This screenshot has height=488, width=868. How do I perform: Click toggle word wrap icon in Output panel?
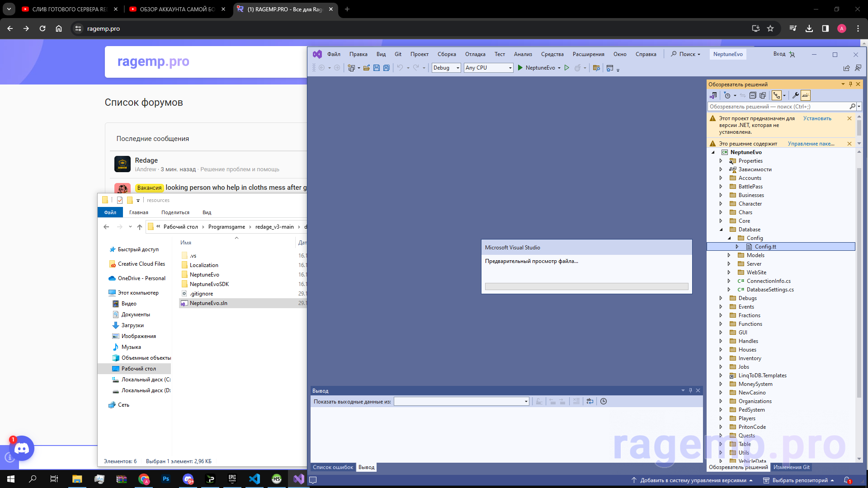tap(590, 401)
